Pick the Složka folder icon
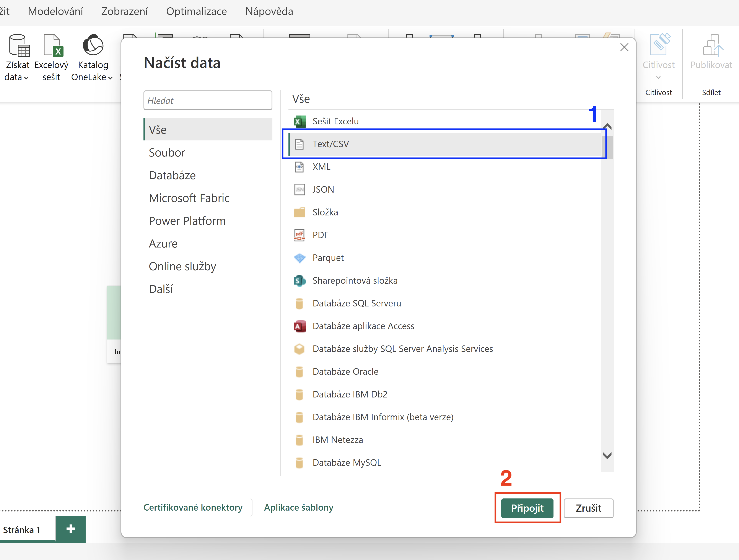The width and height of the screenshot is (739, 560). tap(299, 212)
